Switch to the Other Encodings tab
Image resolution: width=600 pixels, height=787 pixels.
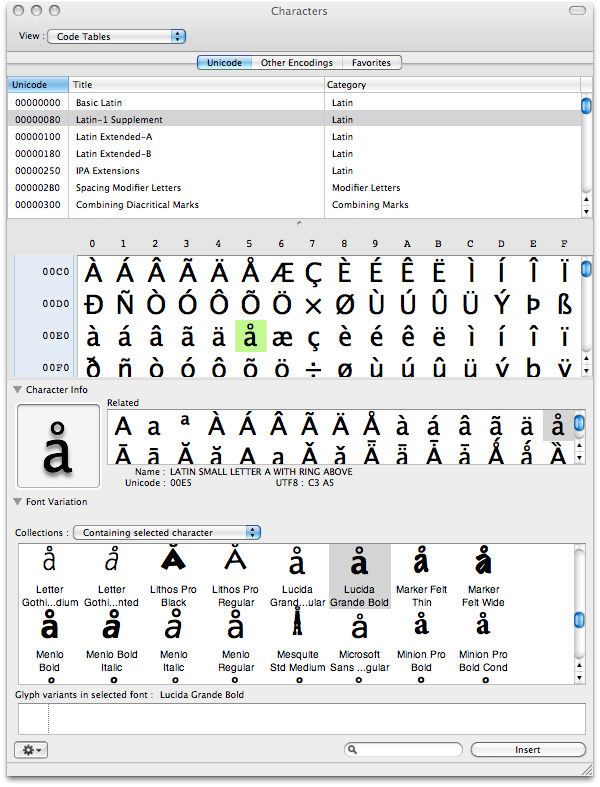[297, 63]
